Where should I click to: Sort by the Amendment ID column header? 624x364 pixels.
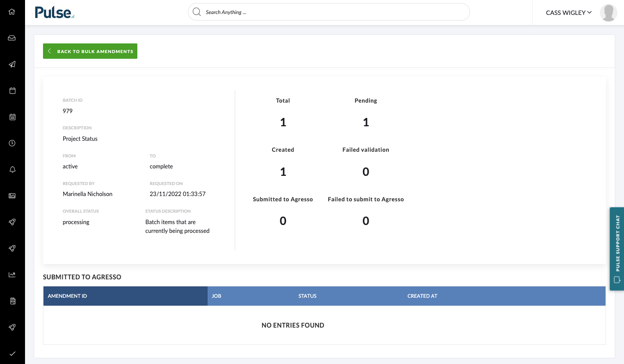pos(126,296)
